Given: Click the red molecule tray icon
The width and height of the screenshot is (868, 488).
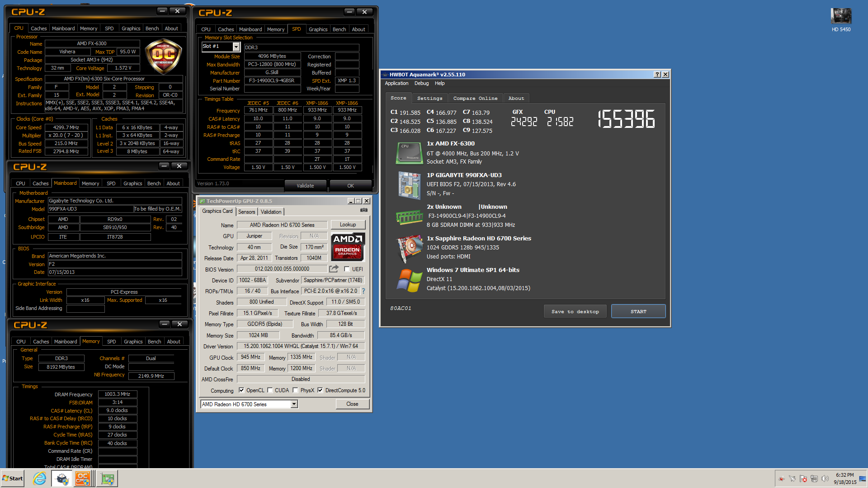Looking at the screenshot, I should tap(782, 479).
